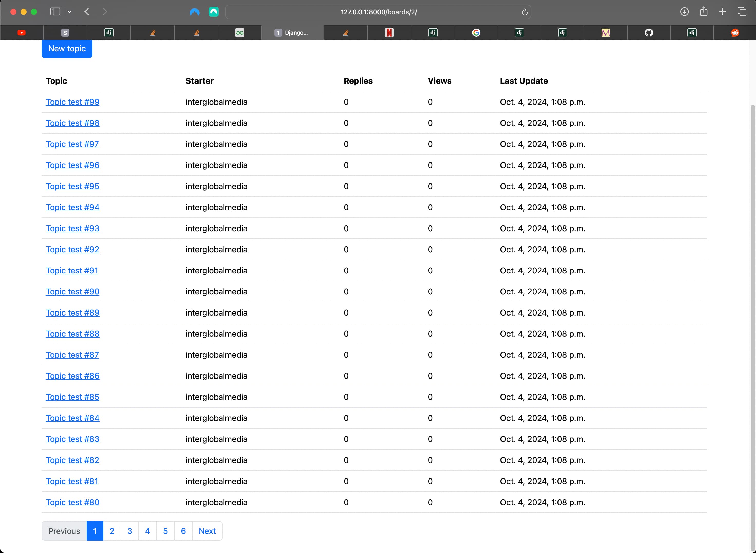Switch to the tab with the S favicon
This screenshot has width=756, height=553.
[65, 32]
